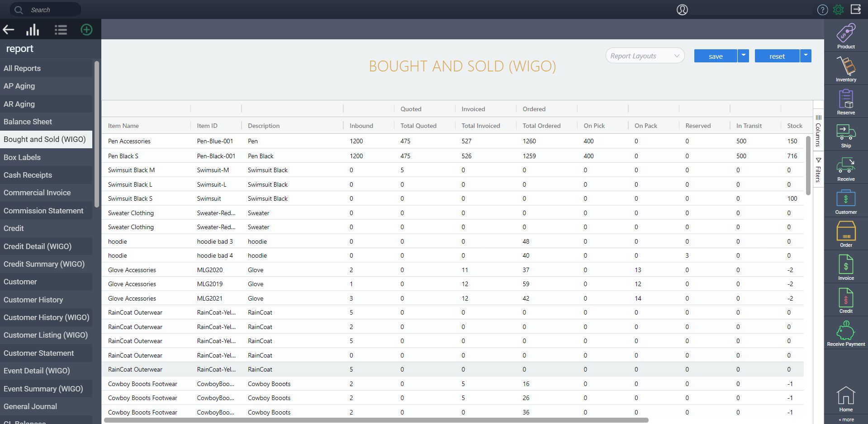Viewport: 868px width, 424px height.
Task: Open the green settings gear icon
Action: pos(839,9)
